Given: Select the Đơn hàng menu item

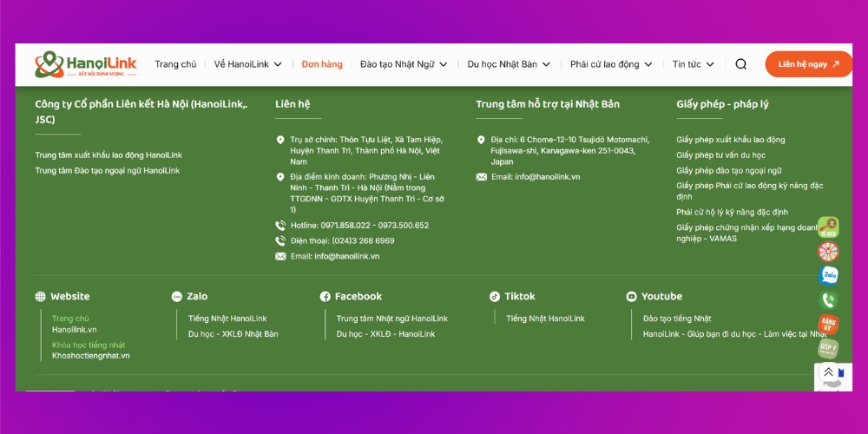Looking at the screenshot, I should click(322, 64).
